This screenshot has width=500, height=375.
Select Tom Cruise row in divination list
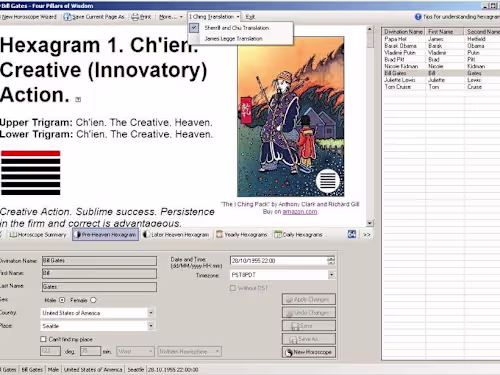click(441, 87)
